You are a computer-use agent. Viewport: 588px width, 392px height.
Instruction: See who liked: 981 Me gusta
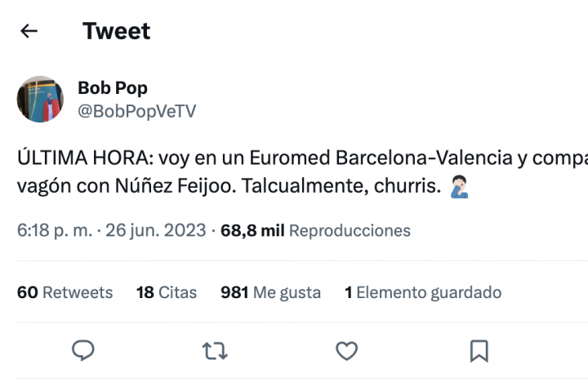[x=270, y=292]
